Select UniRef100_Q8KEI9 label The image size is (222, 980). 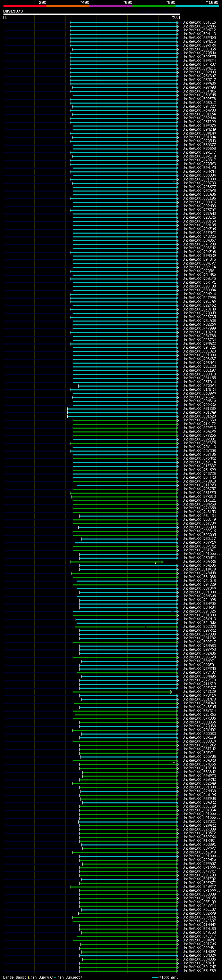pyautogui.click(x=199, y=738)
